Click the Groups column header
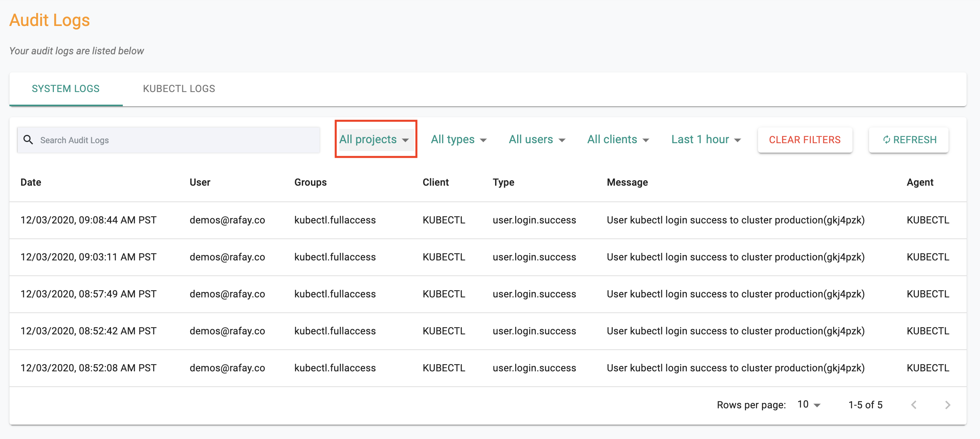Screen dimensions: 980x439 tap(311, 182)
